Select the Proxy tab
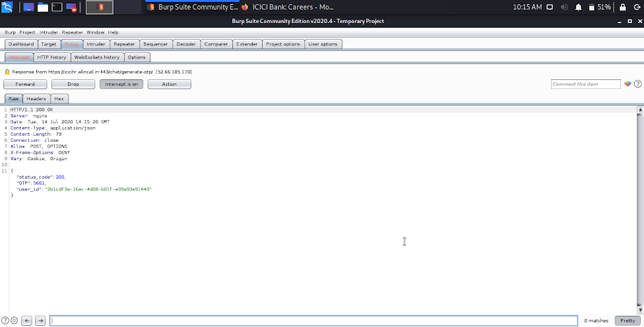 pyautogui.click(x=71, y=44)
